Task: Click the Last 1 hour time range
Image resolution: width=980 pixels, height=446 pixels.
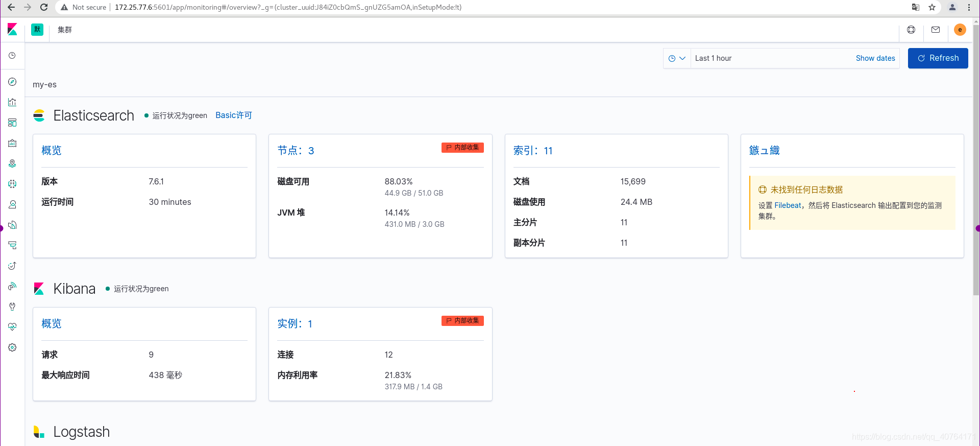Action: [713, 58]
